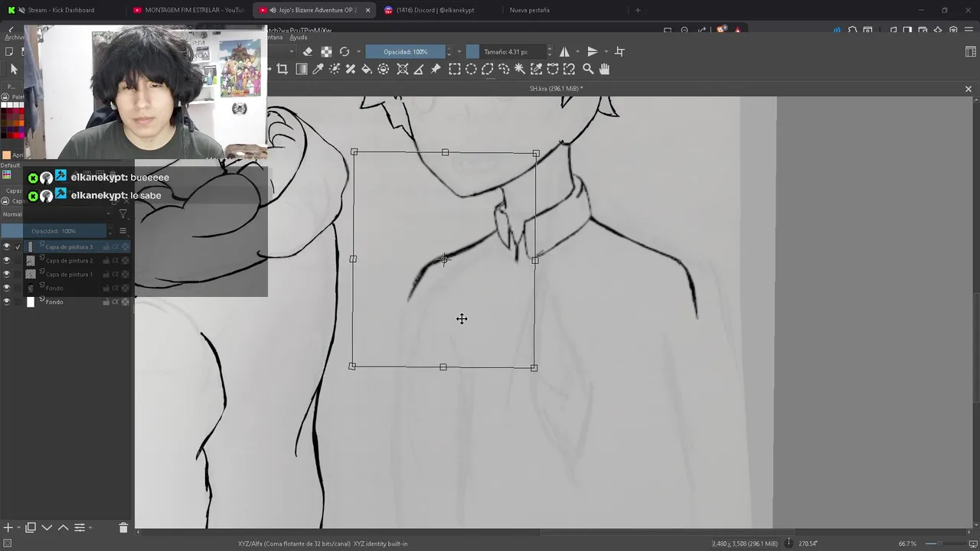Select the Assistant tool
This screenshot has width=980, height=551.
tap(402, 69)
